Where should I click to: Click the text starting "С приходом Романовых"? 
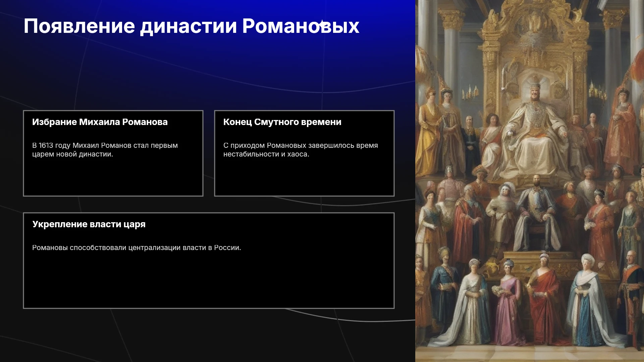pyautogui.click(x=301, y=150)
